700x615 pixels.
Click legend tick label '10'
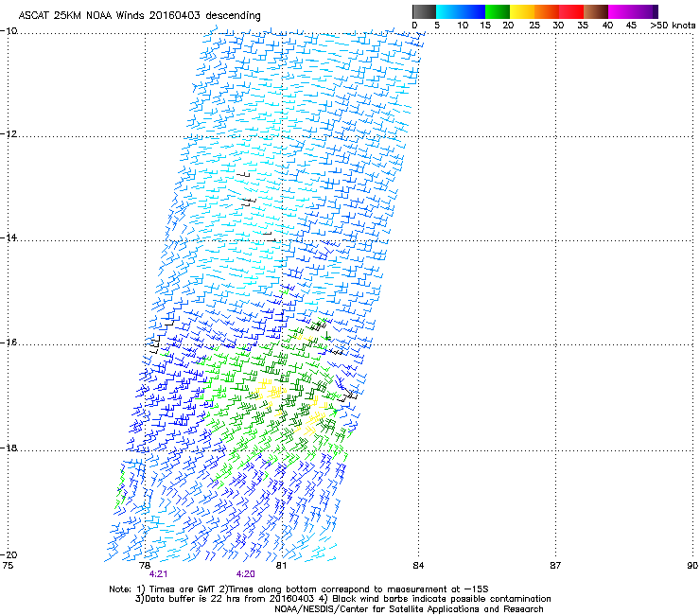(463, 26)
